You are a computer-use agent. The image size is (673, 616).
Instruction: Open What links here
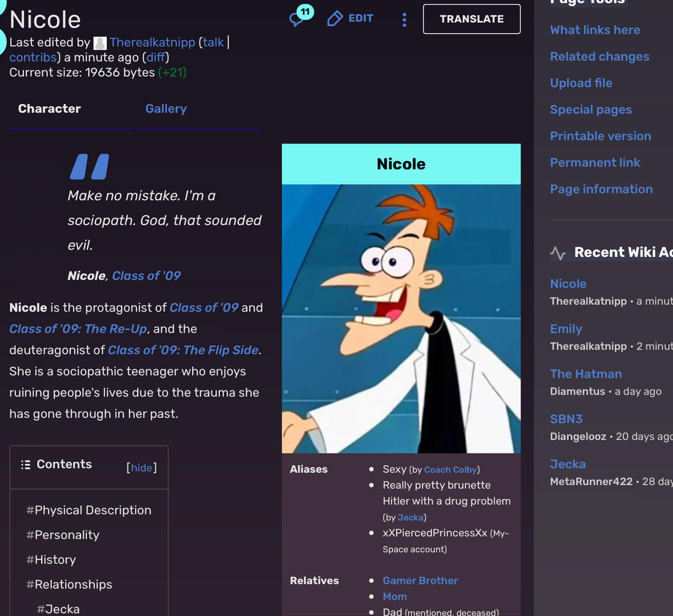[595, 30]
